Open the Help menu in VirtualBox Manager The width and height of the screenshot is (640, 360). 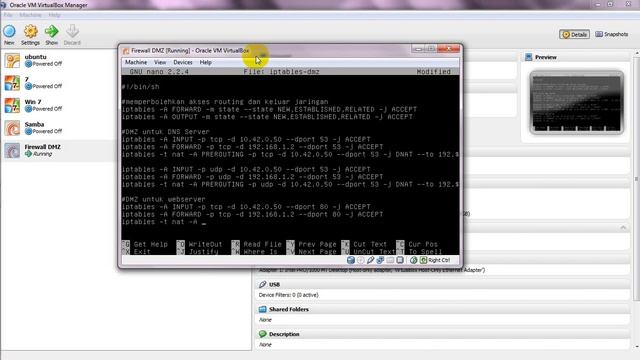point(54,15)
